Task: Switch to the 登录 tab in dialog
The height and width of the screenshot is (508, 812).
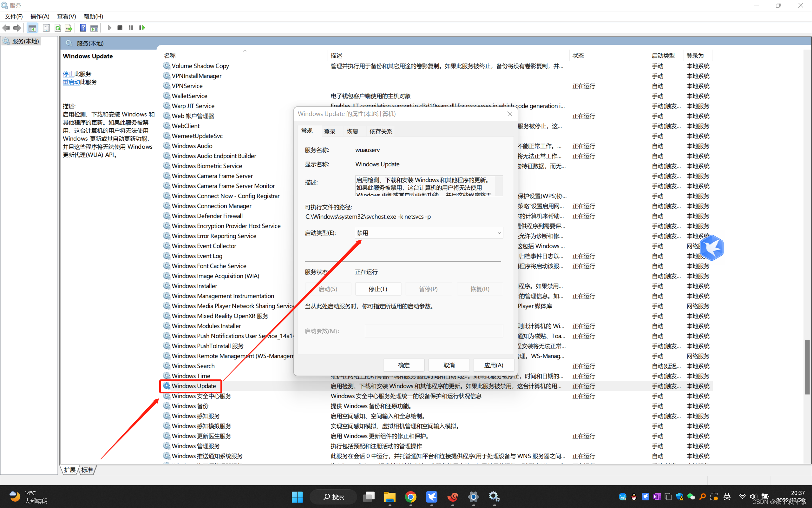Action: point(330,131)
